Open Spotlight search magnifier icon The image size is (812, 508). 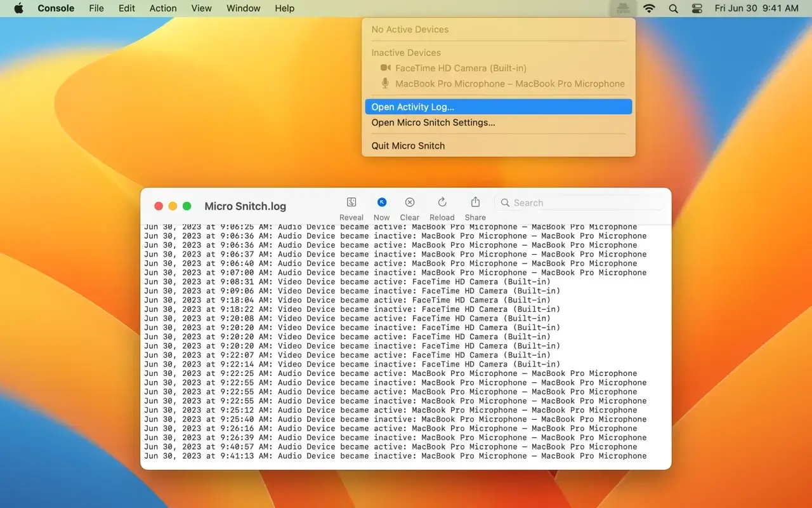(x=673, y=8)
